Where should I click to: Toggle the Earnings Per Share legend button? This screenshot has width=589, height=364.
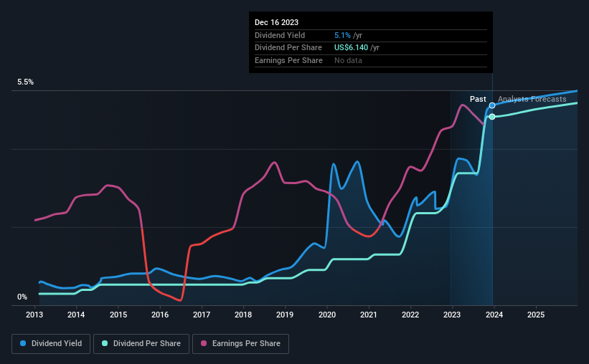point(240,344)
